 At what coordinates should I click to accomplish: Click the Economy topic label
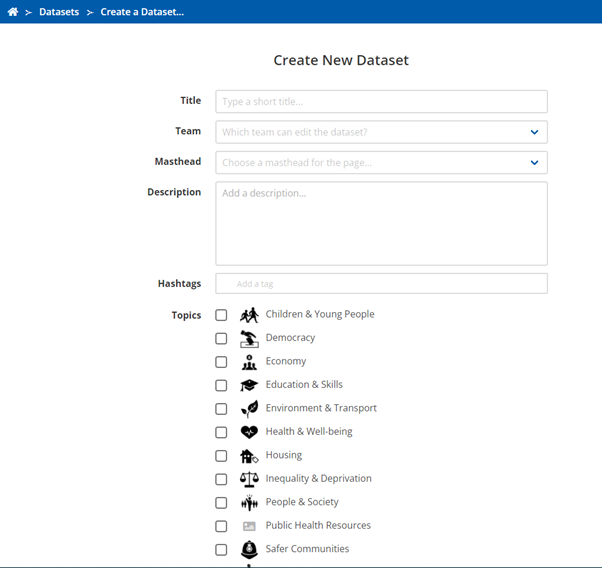tap(286, 361)
